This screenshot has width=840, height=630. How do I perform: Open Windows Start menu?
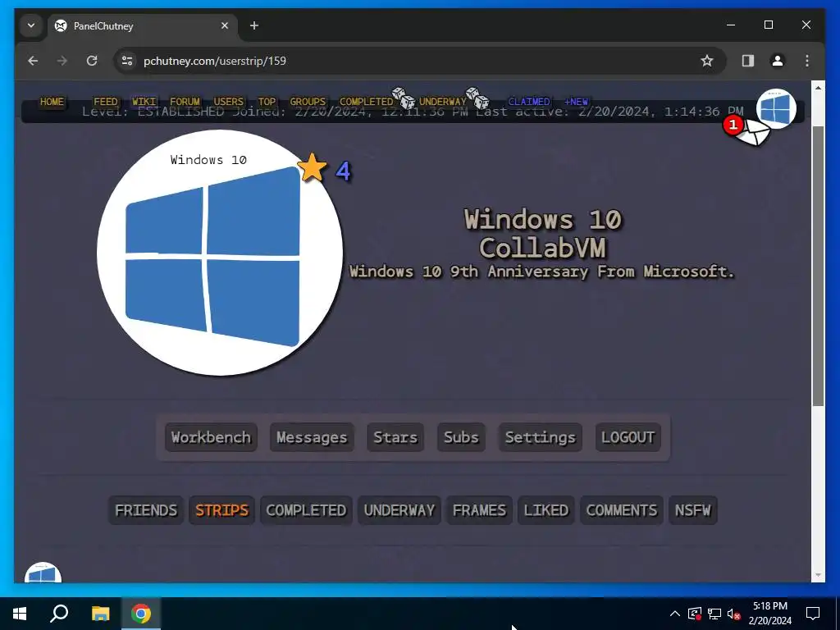coord(20,614)
